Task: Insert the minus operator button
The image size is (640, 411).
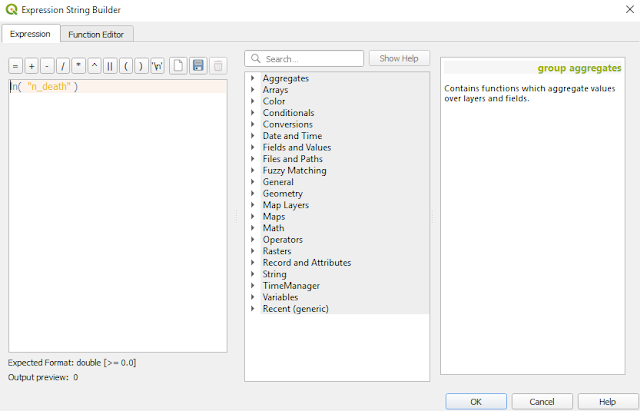Action: pyautogui.click(x=47, y=66)
